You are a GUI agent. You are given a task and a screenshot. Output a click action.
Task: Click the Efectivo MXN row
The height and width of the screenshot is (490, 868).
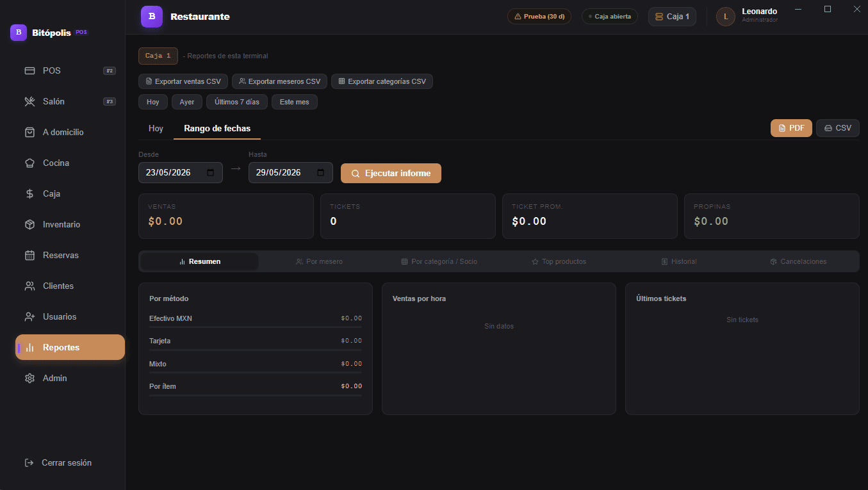(x=256, y=320)
